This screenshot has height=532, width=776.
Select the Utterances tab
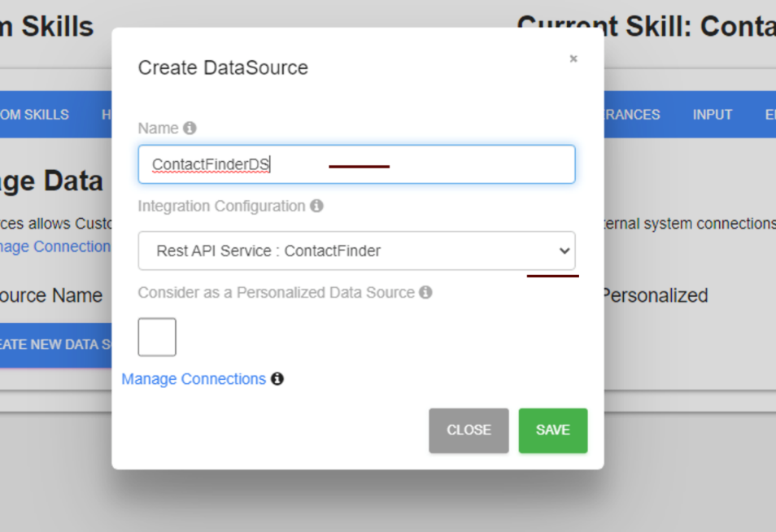(x=632, y=115)
